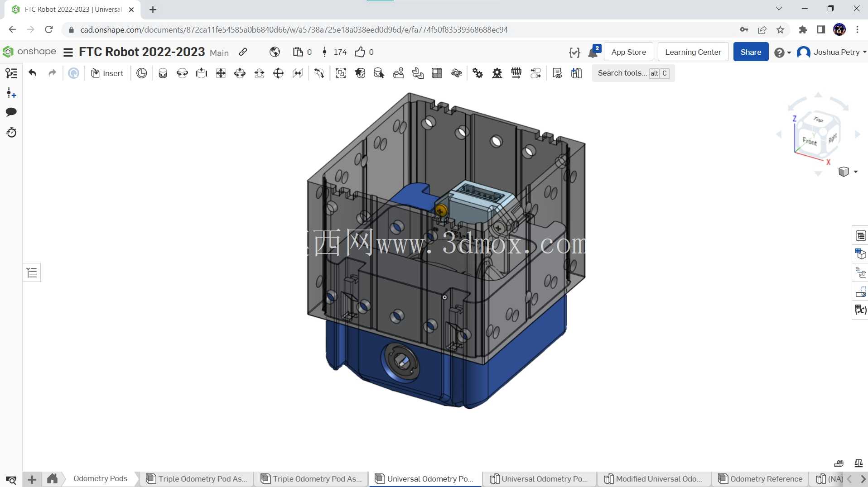Open the Odometry Pods folder breadcrumb
This screenshot has width=868, height=487.
point(100,478)
